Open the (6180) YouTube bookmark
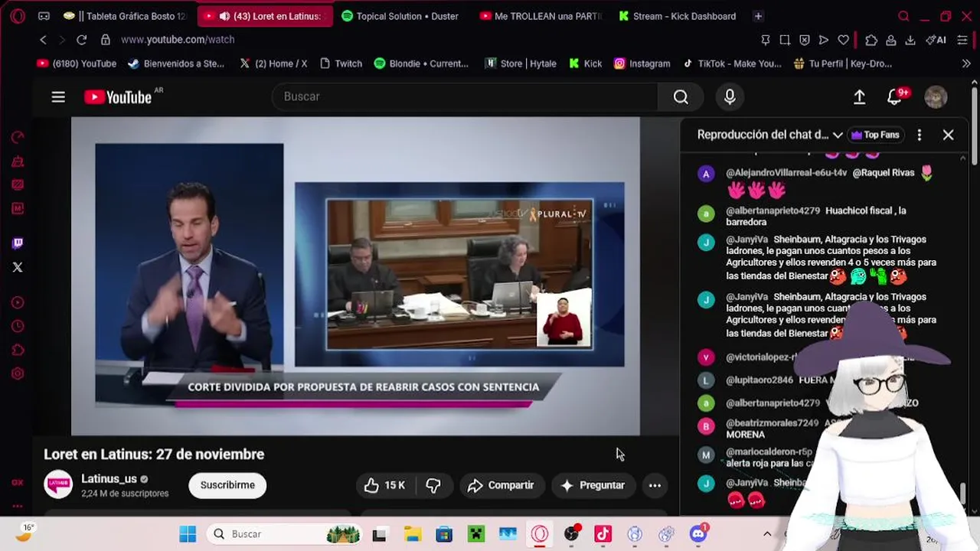 tap(77, 64)
